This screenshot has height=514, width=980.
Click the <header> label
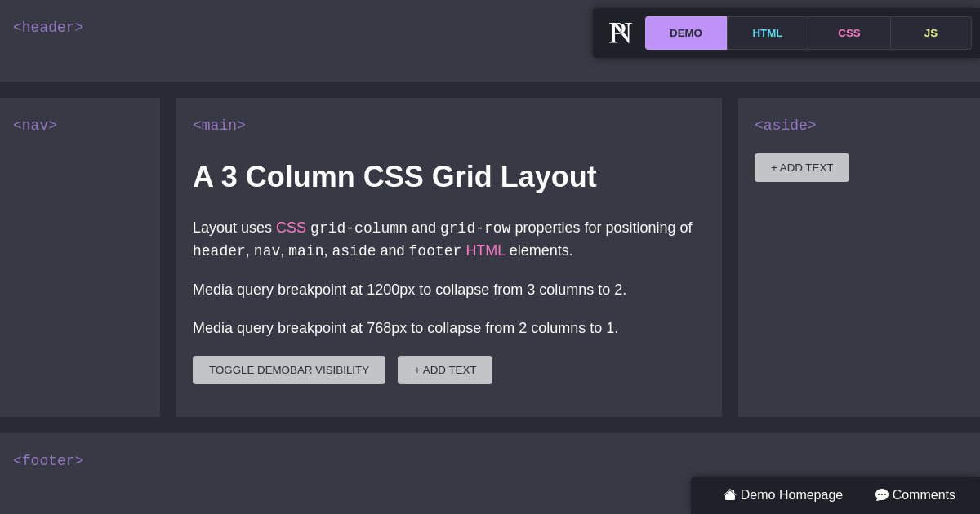click(x=48, y=27)
